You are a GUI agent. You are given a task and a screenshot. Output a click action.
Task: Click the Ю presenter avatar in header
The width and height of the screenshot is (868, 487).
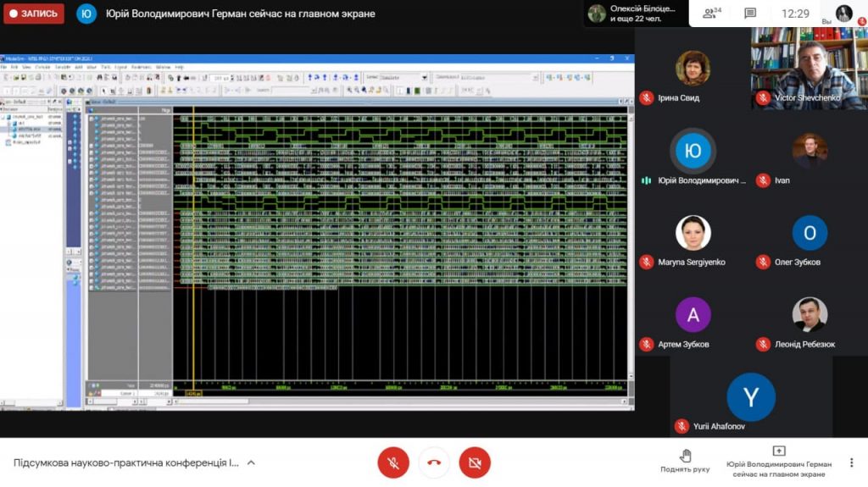[x=86, y=14]
